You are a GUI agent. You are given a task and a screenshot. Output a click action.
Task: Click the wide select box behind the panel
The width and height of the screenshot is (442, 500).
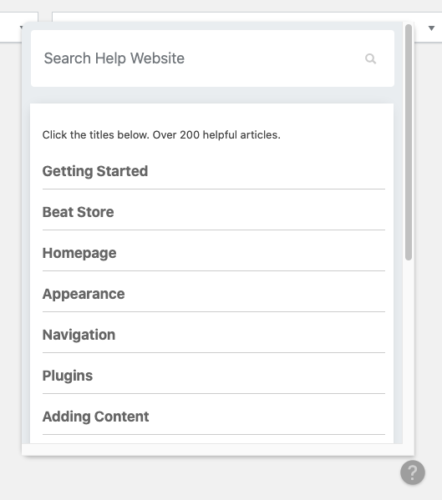(x=428, y=27)
